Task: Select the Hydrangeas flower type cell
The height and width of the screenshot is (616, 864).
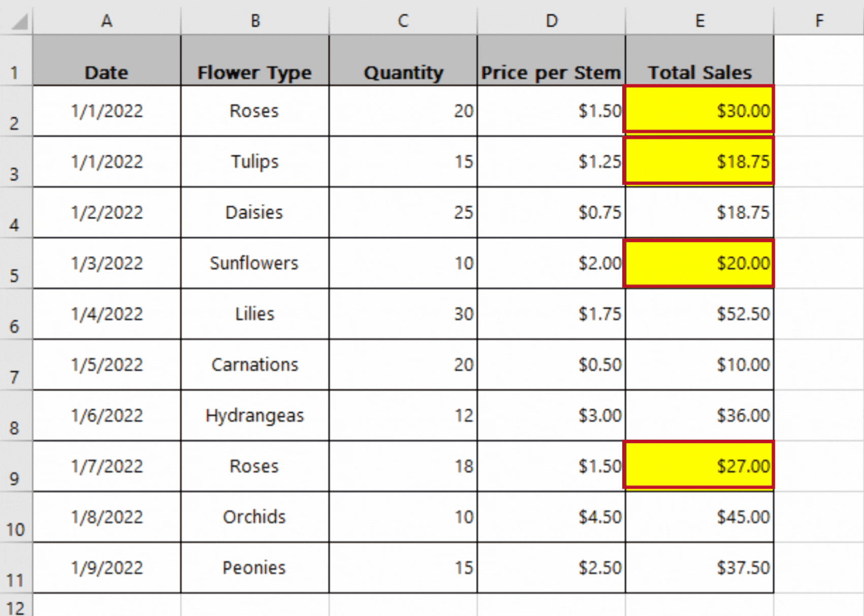Action: 254,415
